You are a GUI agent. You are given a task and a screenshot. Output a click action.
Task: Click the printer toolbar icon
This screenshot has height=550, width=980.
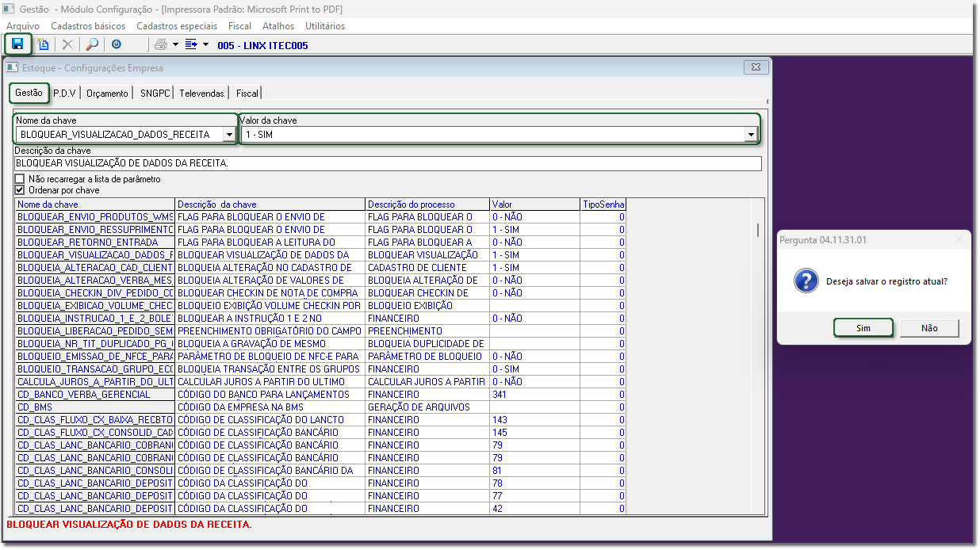[x=161, y=44]
